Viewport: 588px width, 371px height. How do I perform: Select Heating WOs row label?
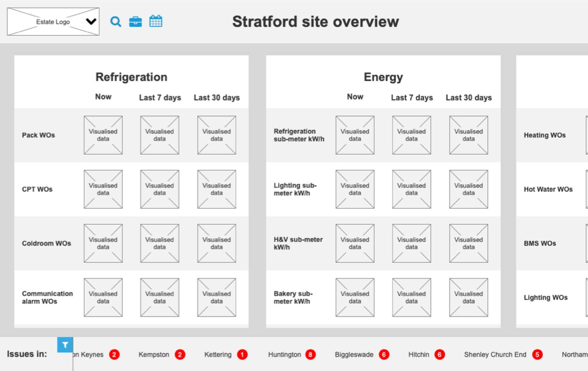[x=545, y=135]
